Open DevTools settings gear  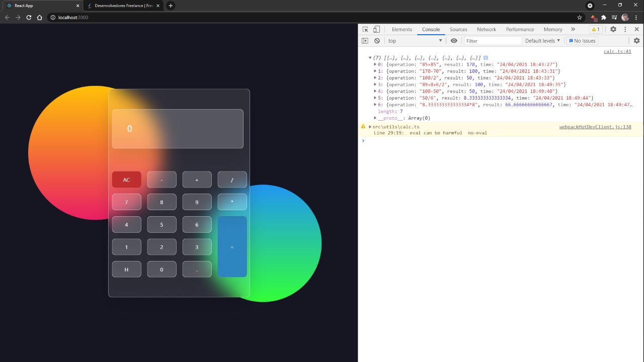click(613, 29)
